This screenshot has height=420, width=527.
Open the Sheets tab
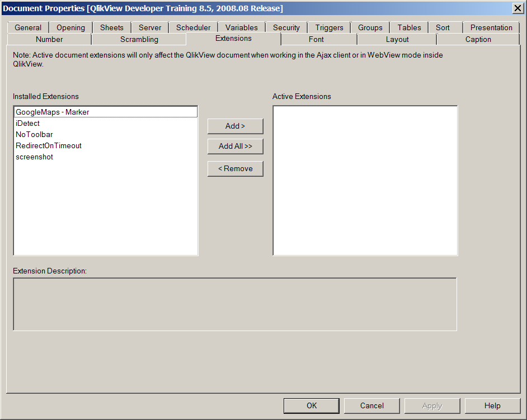(x=111, y=27)
